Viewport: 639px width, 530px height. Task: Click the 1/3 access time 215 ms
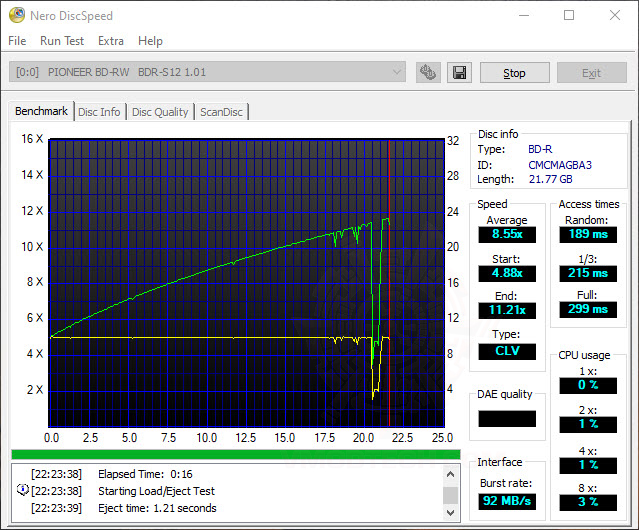click(588, 273)
